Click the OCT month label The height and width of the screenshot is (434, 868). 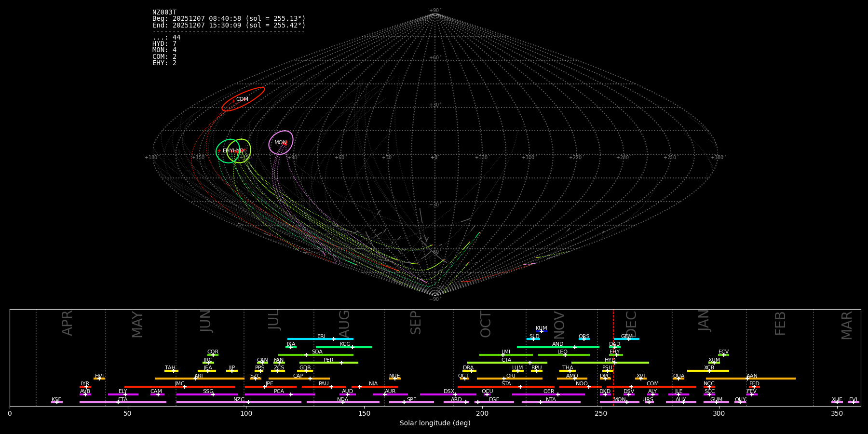[x=486, y=325]
